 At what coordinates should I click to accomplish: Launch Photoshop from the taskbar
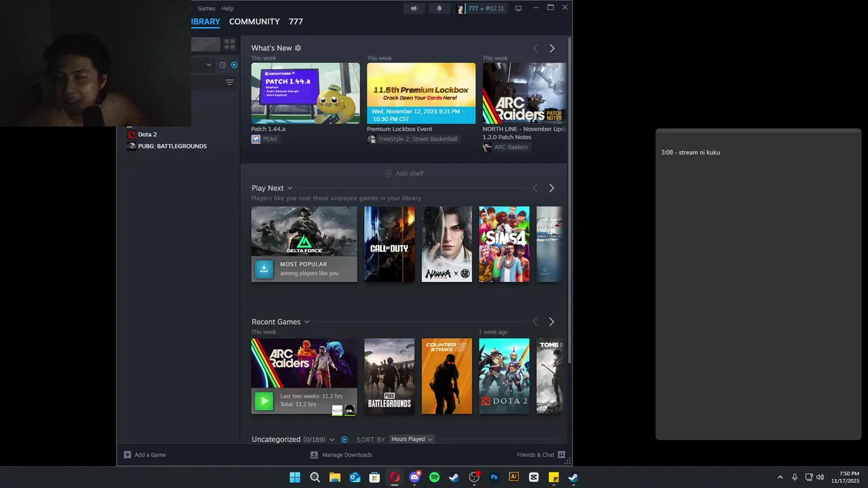point(494,477)
